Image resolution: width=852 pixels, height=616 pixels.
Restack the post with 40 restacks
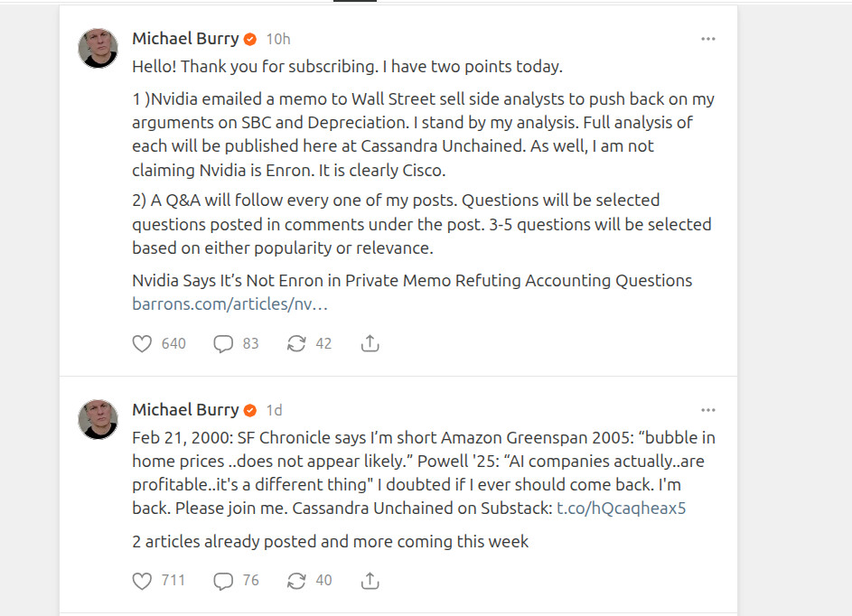[296, 581]
